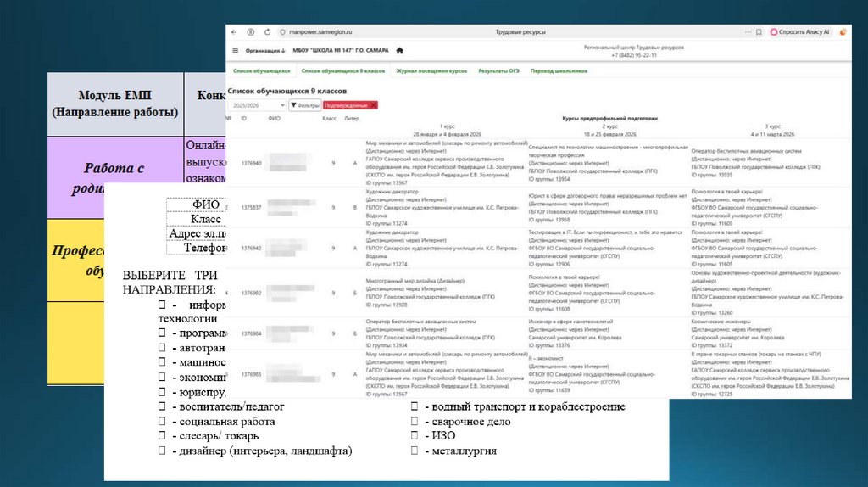
Task: Click the '3 курс' column heading
Action: [773, 126]
